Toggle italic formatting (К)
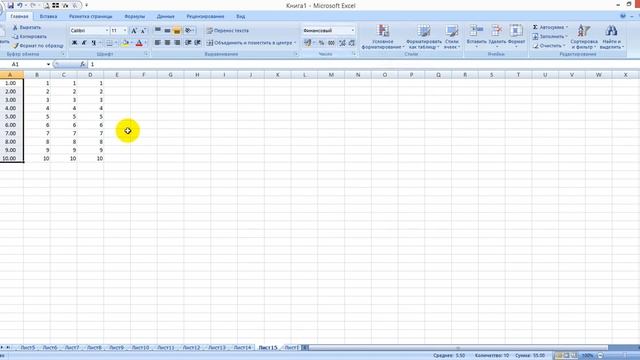 click(x=84, y=43)
